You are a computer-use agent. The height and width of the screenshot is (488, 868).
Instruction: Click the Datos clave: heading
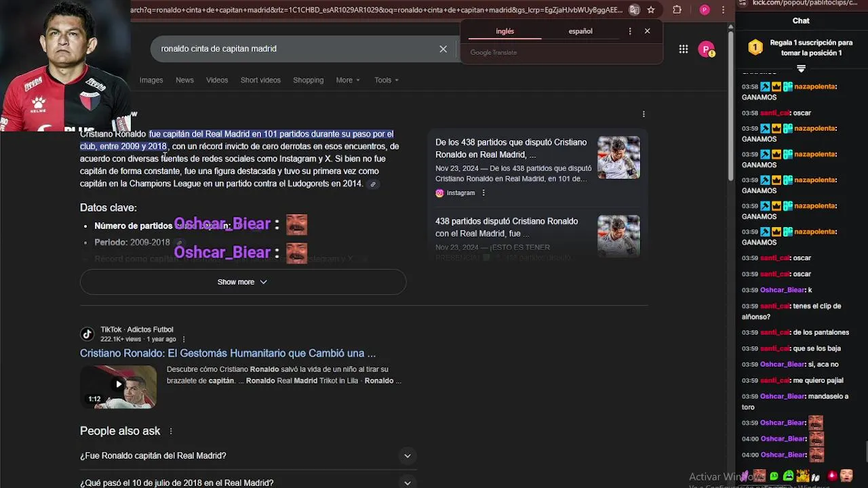pyautogui.click(x=108, y=207)
